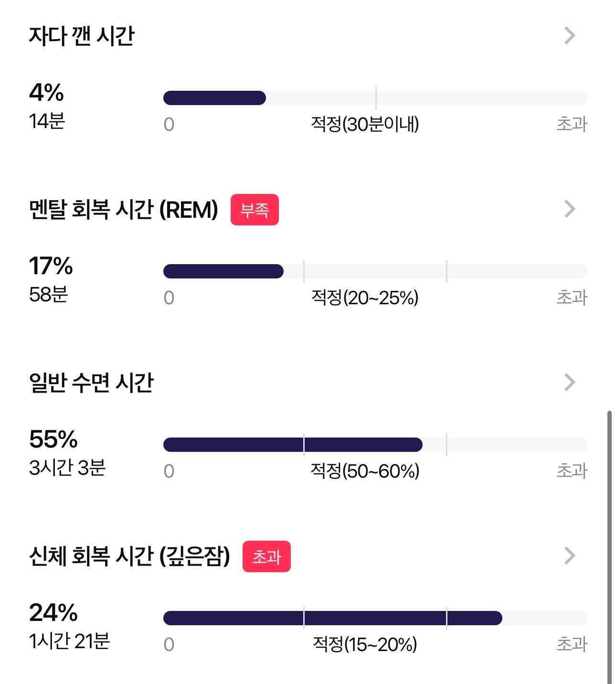Click the REM 17% progress bar

(375, 271)
